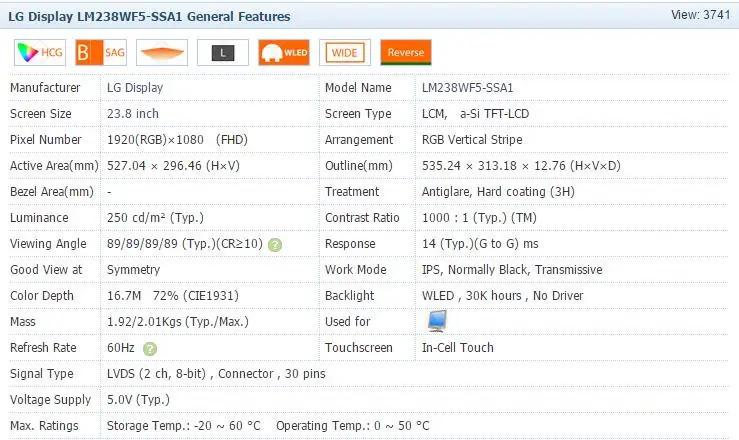Click the Reverse badge button
The width and height of the screenshot is (739, 440).
(406, 52)
